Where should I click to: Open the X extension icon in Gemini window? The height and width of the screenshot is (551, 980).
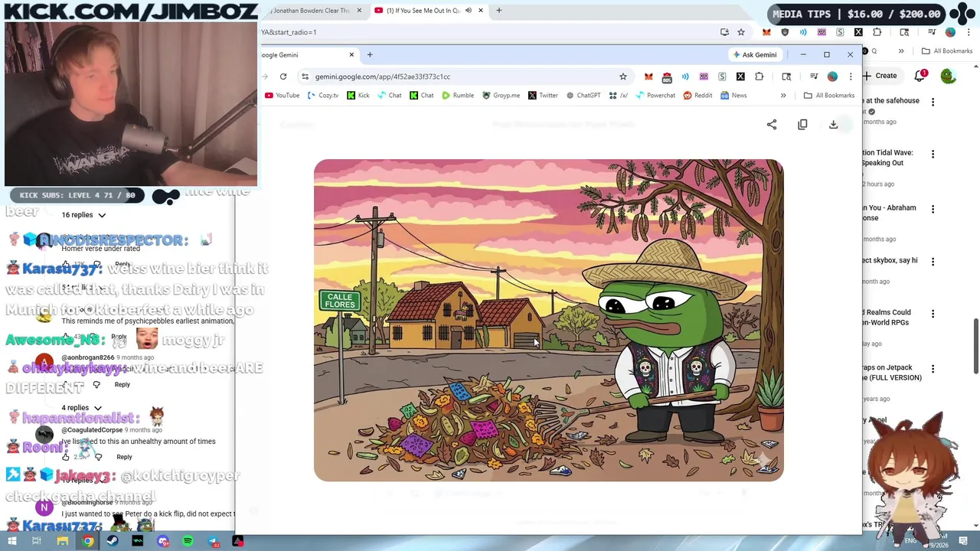coord(740,77)
